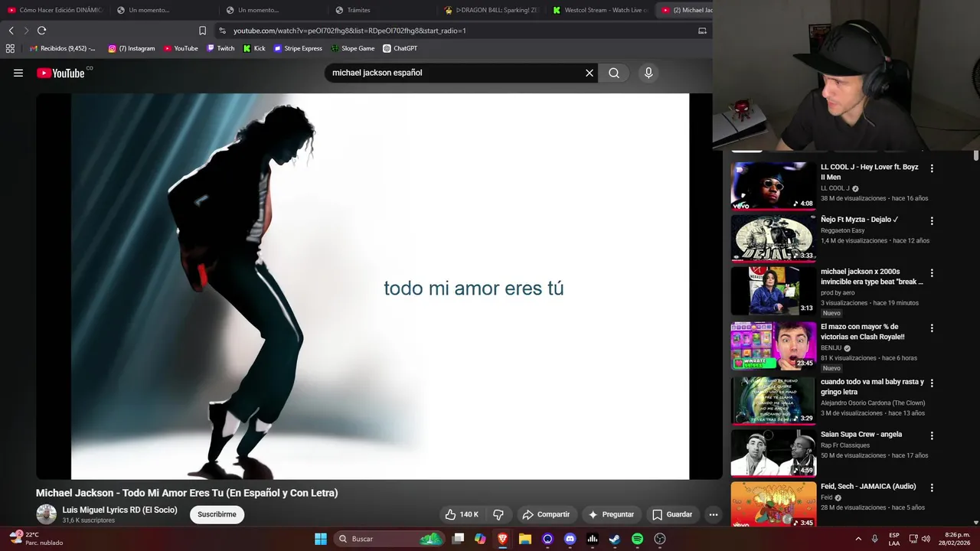Open the Slope Game bookmark
This screenshot has height=551, width=980.
[x=353, y=48]
